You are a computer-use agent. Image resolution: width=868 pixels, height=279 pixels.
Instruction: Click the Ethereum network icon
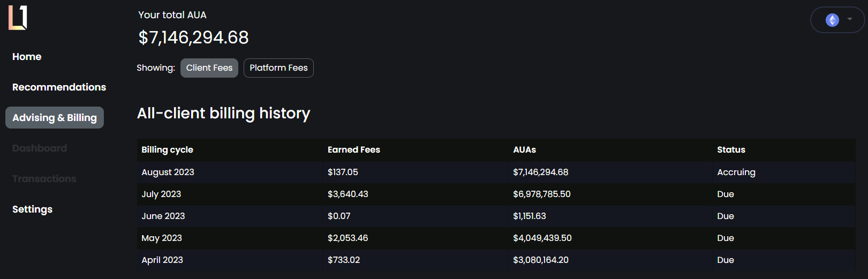click(832, 20)
